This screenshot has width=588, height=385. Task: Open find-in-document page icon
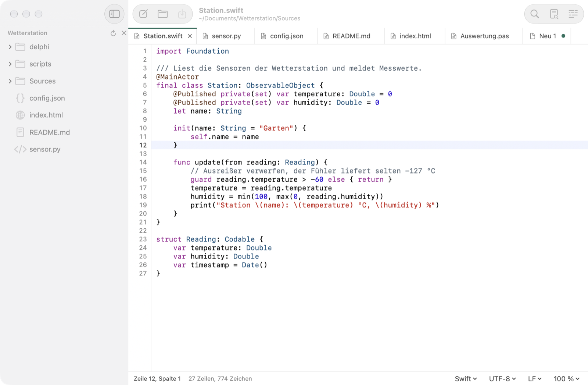[554, 14]
